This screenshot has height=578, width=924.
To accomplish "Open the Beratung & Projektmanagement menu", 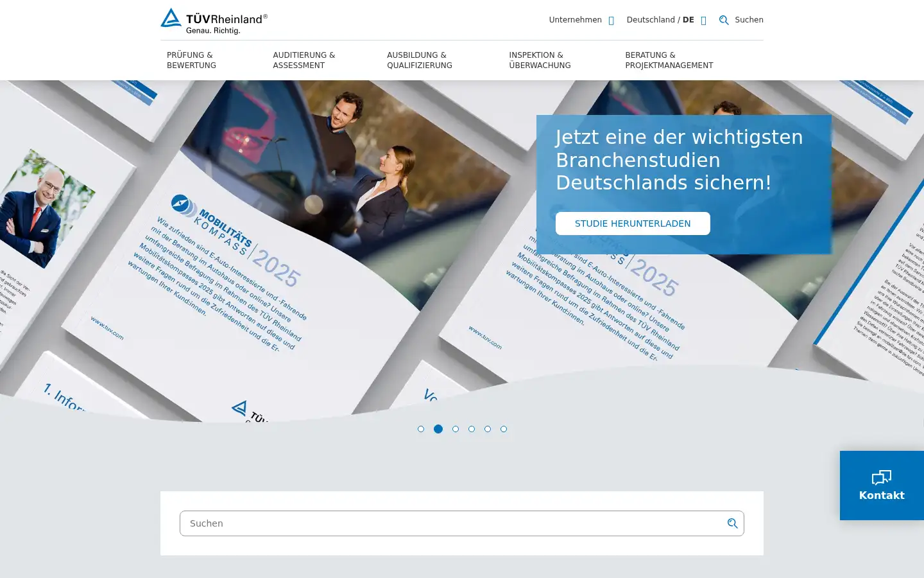I will [x=669, y=60].
